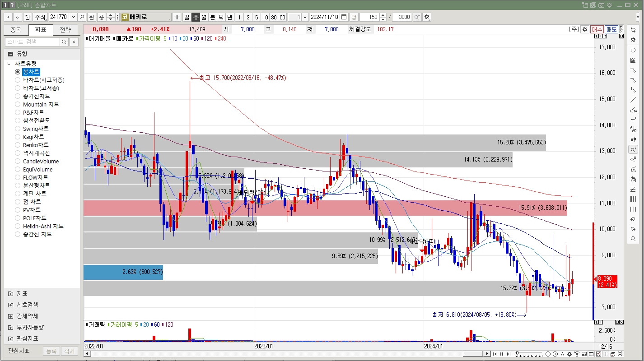Skip to the chart end

(x=509, y=354)
